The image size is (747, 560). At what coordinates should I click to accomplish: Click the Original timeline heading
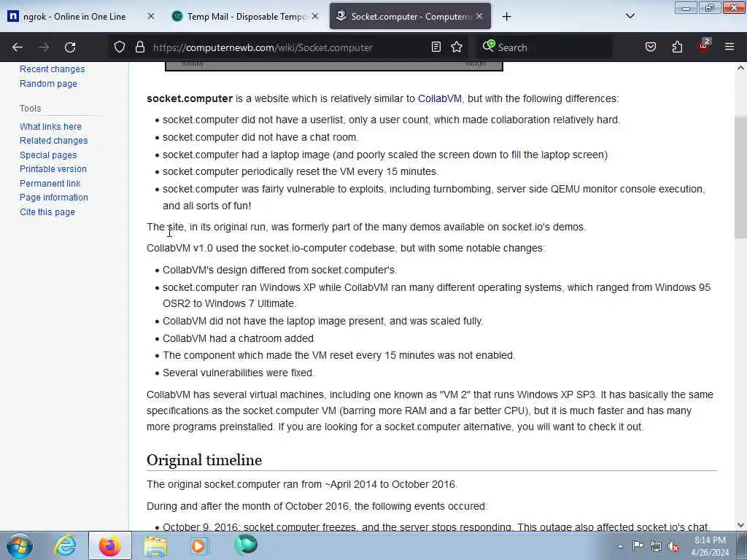[204, 460]
